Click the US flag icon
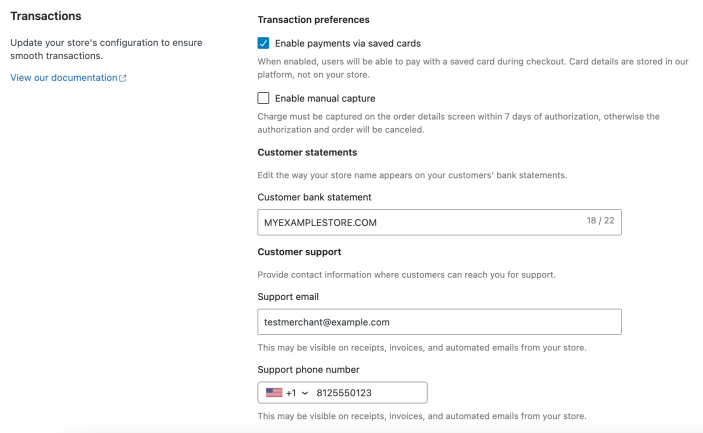This screenshot has height=433, width=703. (x=274, y=393)
